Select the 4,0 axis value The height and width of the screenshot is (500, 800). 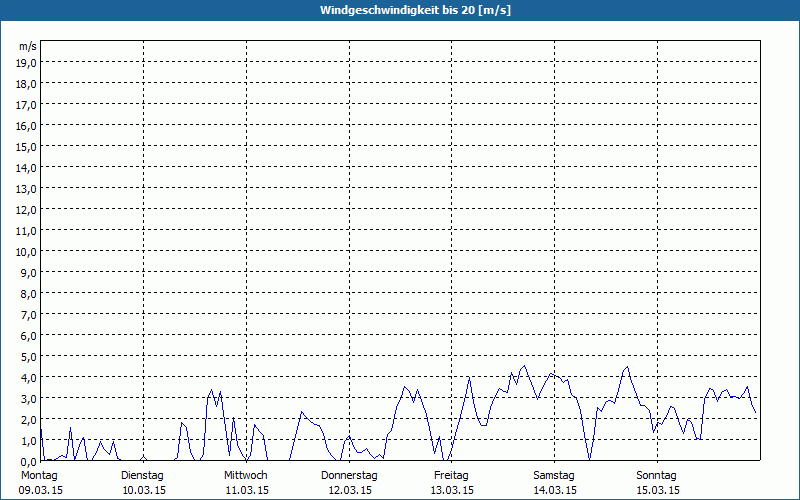[28, 378]
